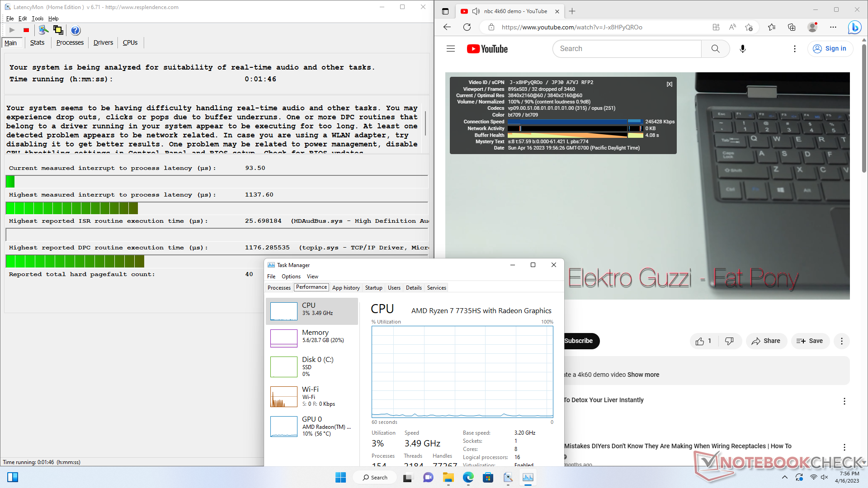This screenshot has height=488, width=868.
Task: Click the yellow overlapping windows toolbar icon
Action: click(58, 30)
